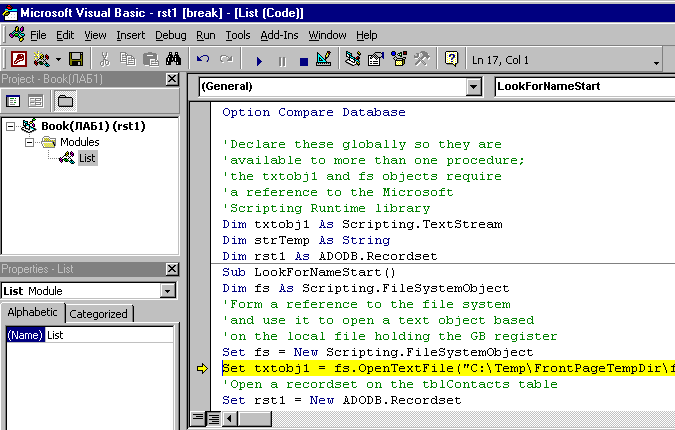Collapse the Modules folder node
675x430 pixels.
point(30,142)
